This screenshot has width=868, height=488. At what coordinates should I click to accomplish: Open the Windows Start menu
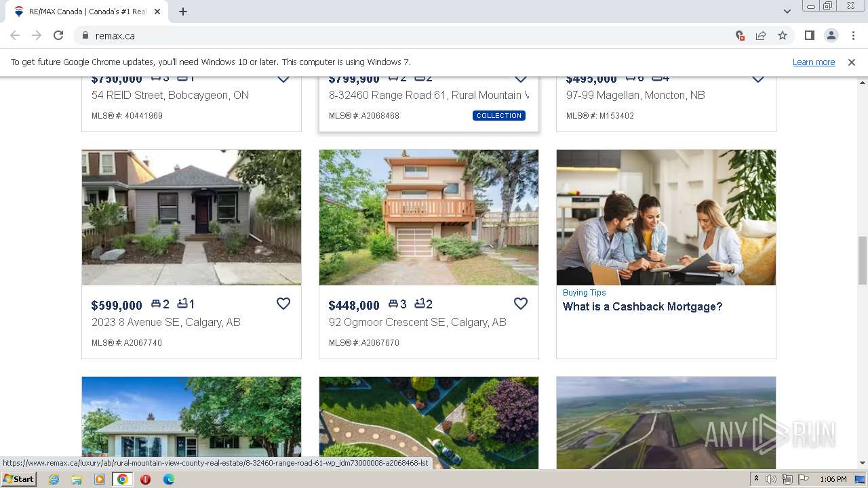pyautogui.click(x=18, y=479)
